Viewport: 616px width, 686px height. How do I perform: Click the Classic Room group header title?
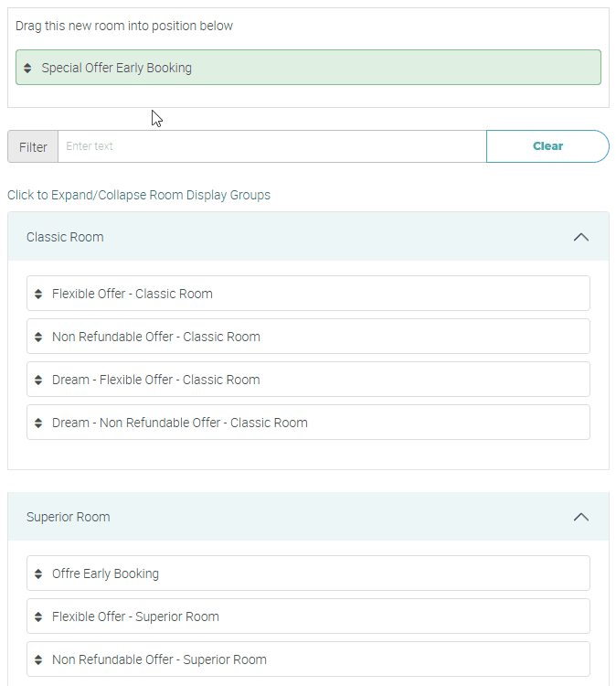tap(65, 237)
